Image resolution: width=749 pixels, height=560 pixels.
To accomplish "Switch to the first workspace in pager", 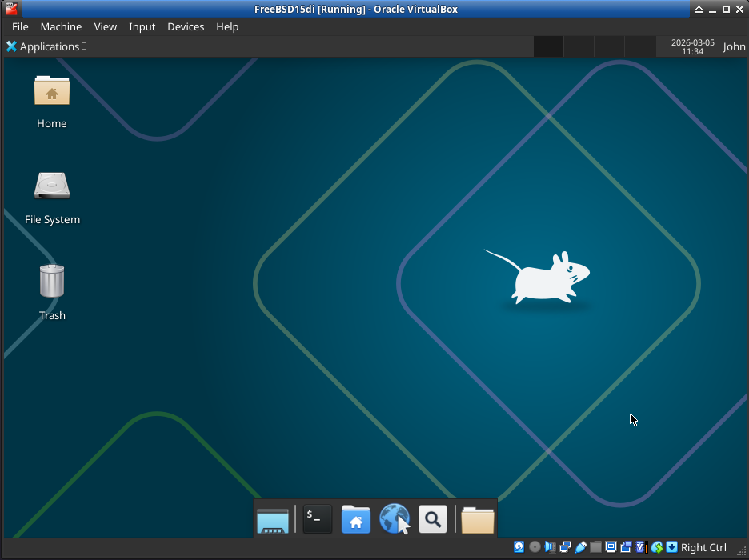I will tap(548, 46).
